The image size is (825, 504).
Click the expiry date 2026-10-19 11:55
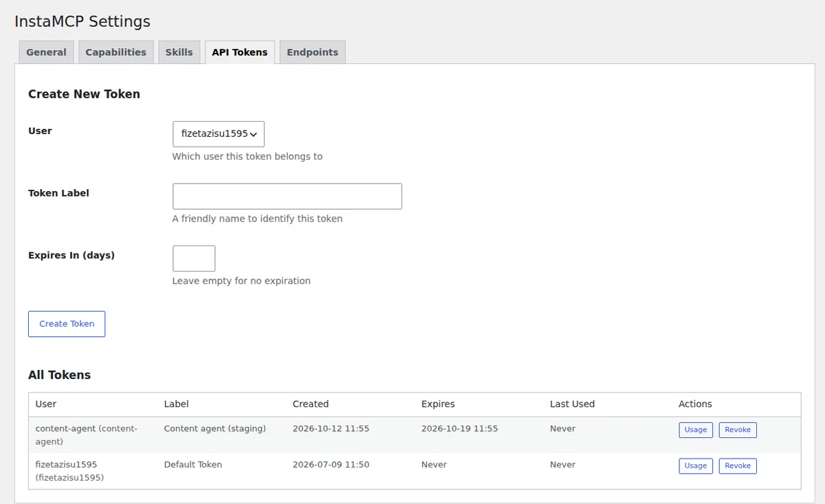click(x=459, y=428)
